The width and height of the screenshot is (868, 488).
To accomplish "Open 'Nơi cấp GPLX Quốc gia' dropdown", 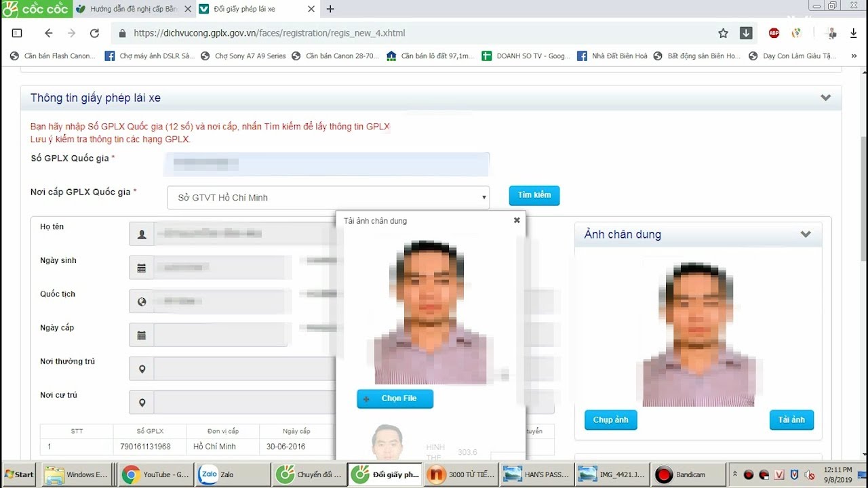I will (x=328, y=197).
